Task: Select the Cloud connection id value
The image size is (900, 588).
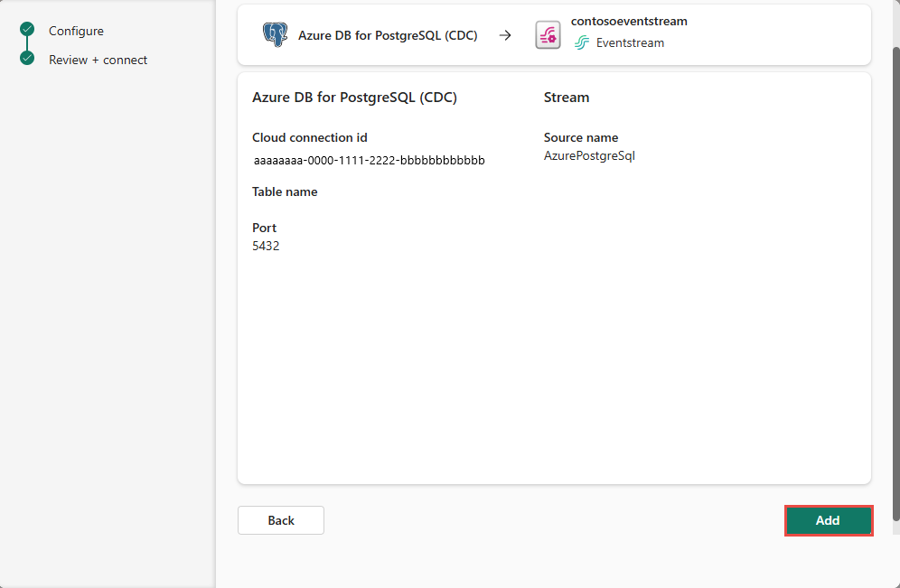Action: tap(369, 159)
